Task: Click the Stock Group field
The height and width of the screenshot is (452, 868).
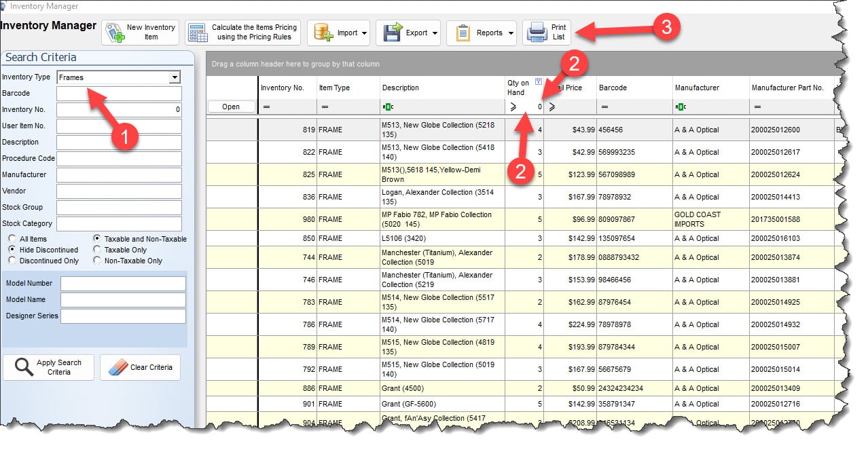Action: 119,208
